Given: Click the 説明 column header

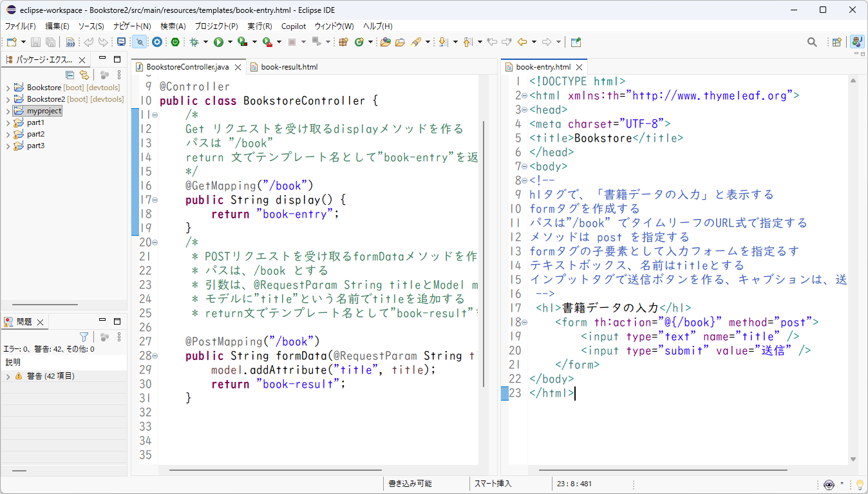Looking at the screenshot, I should click(13, 363).
